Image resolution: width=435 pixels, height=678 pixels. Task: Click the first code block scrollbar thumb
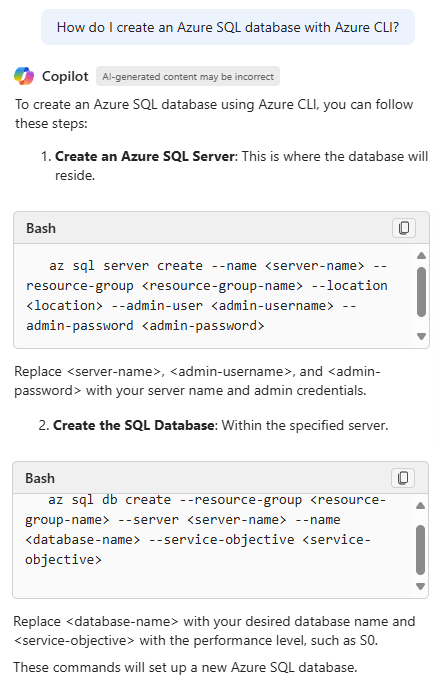point(422,292)
